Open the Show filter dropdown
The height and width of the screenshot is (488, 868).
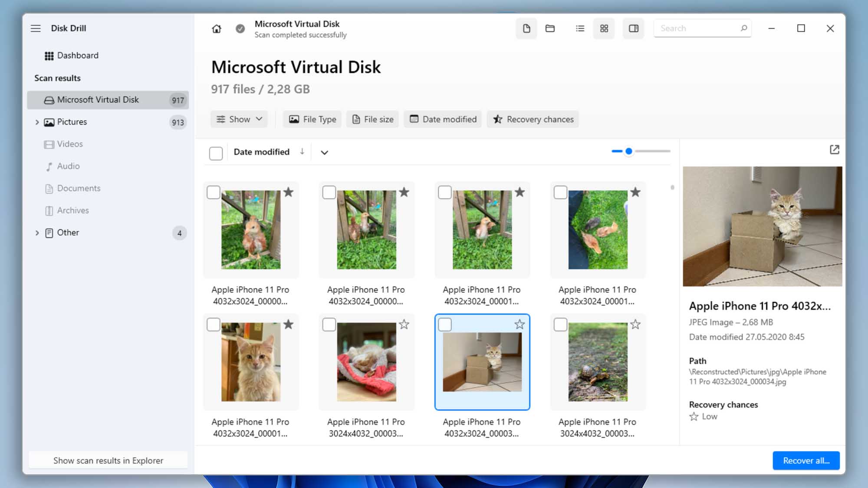coord(239,119)
